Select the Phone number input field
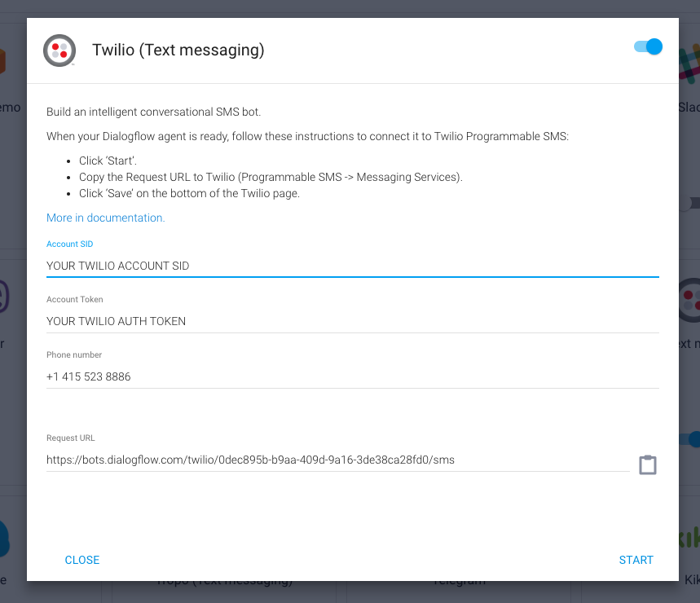Image resolution: width=700 pixels, height=603 pixels. [x=353, y=376]
